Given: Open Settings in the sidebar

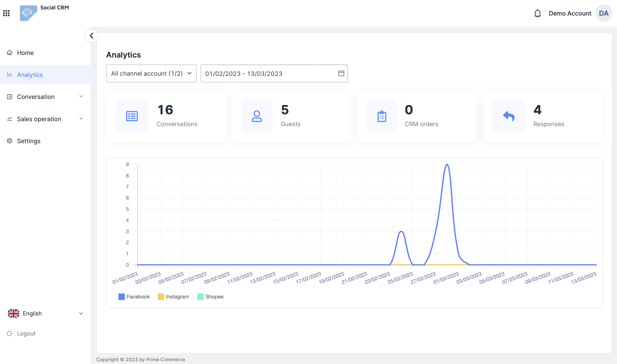Looking at the screenshot, I should pos(28,141).
